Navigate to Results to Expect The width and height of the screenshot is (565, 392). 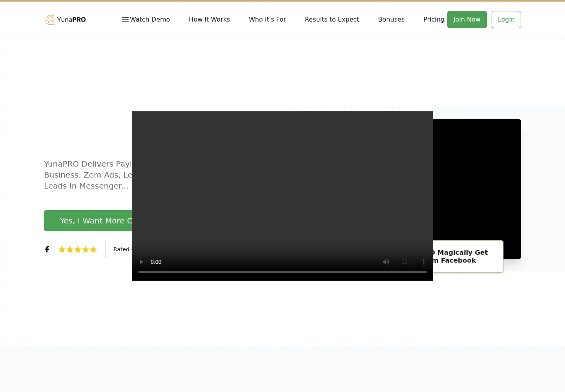tap(332, 20)
